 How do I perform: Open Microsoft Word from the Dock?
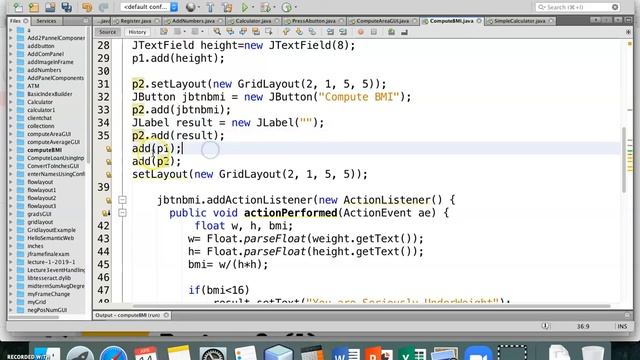click(x=345, y=353)
